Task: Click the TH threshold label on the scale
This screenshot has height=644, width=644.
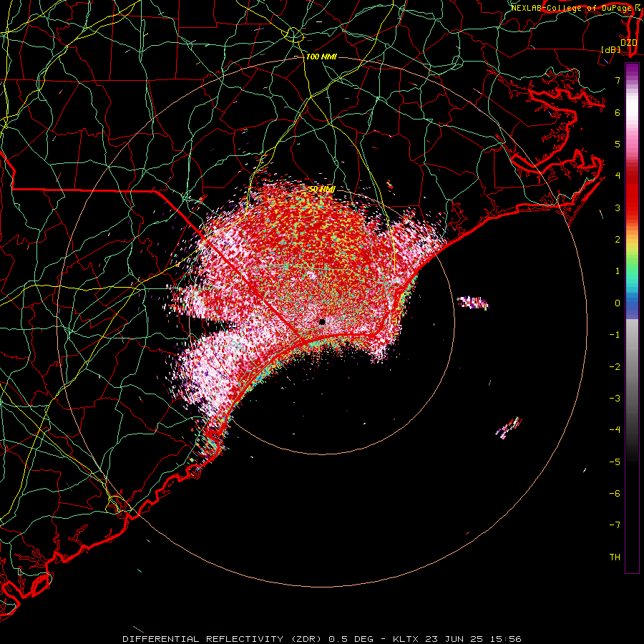Action: click(x=615, y=557)
